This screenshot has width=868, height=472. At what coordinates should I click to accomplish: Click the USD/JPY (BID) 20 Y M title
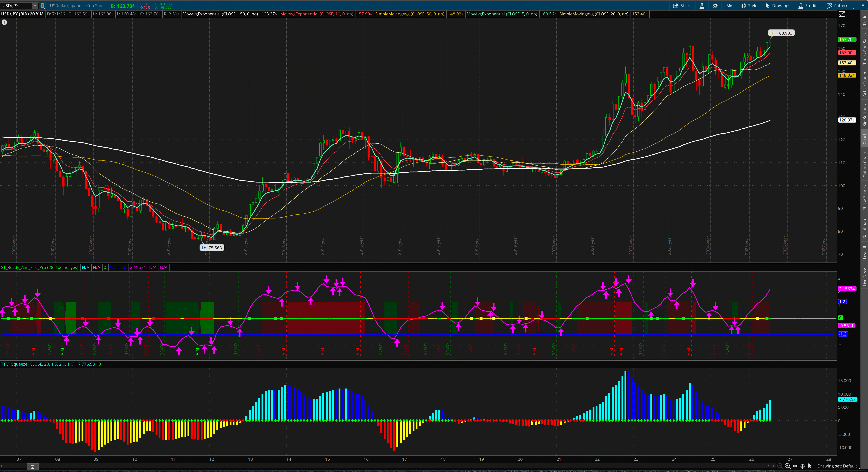[22, 14]
